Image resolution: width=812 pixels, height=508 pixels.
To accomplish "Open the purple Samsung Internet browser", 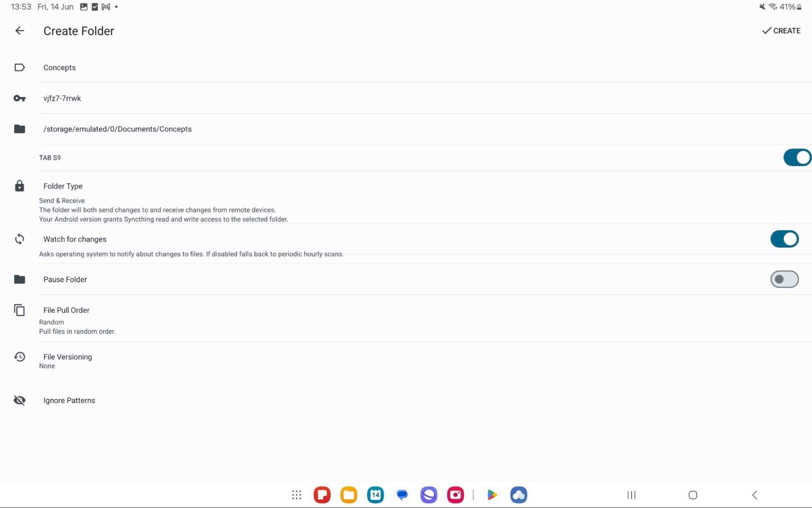I will [x=429, y=495].
